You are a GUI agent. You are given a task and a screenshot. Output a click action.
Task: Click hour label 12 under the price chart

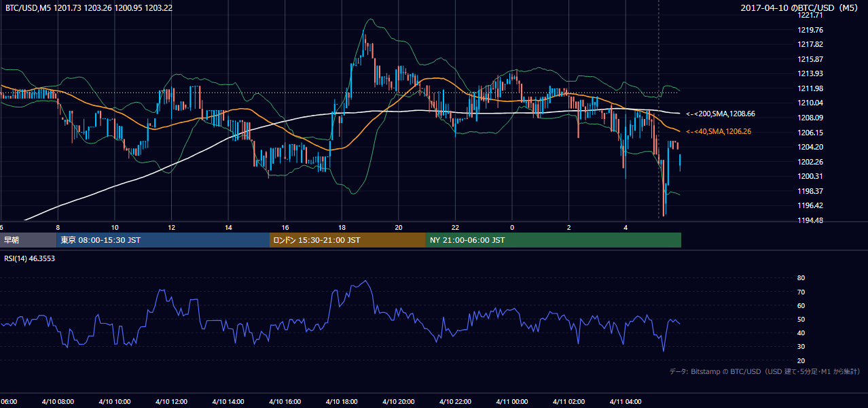(x=171, y=227)
